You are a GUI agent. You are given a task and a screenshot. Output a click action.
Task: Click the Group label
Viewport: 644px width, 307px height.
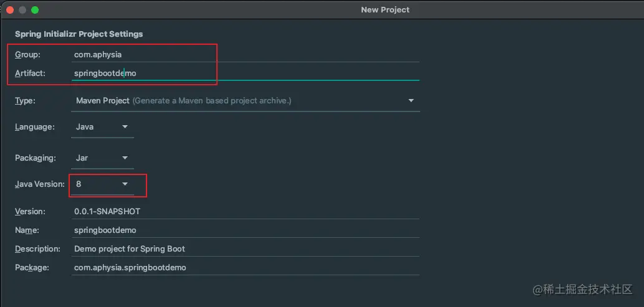coord(27,54)
